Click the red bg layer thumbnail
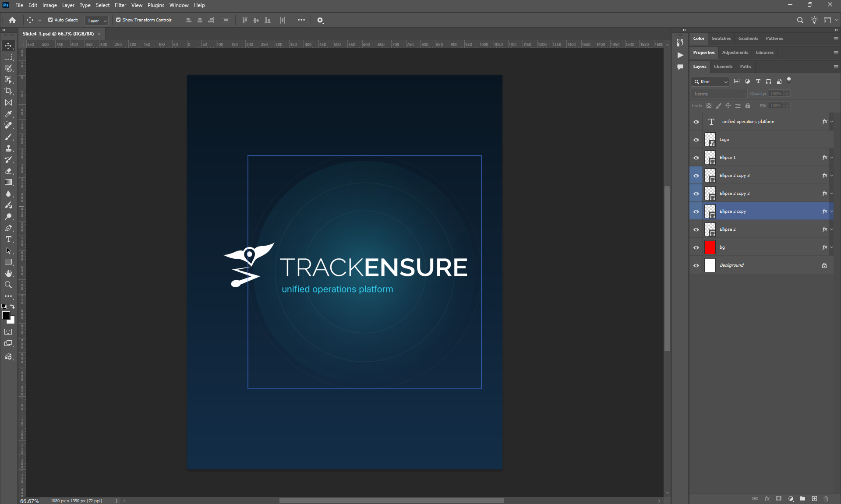This screenshot has width=841, height=504. click(x=710, y=247)
